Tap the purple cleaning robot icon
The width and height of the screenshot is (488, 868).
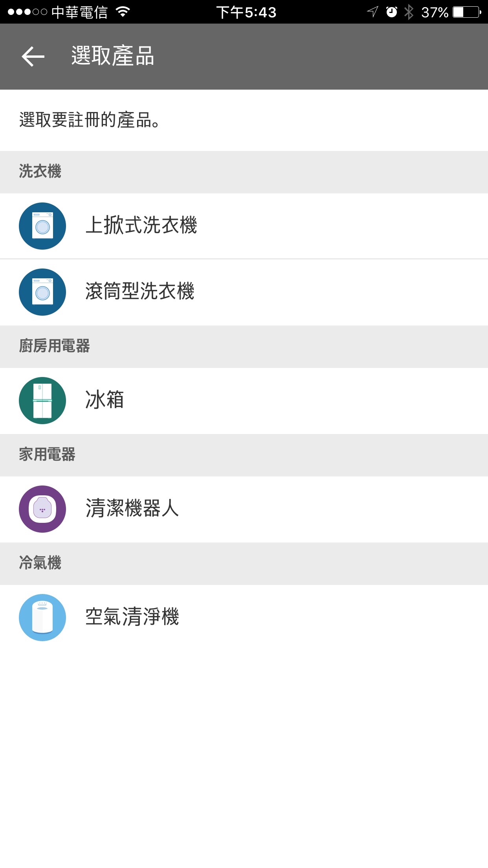[x=42, y=509]
